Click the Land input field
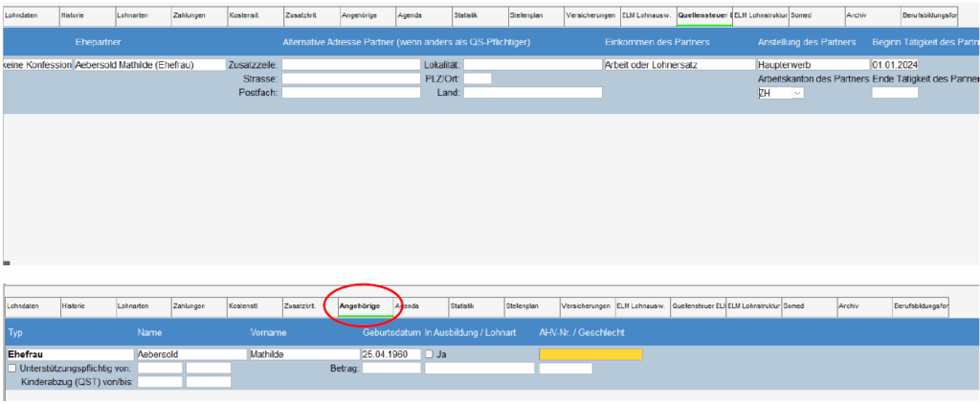The image size is (980, 404). click(532, 93)
